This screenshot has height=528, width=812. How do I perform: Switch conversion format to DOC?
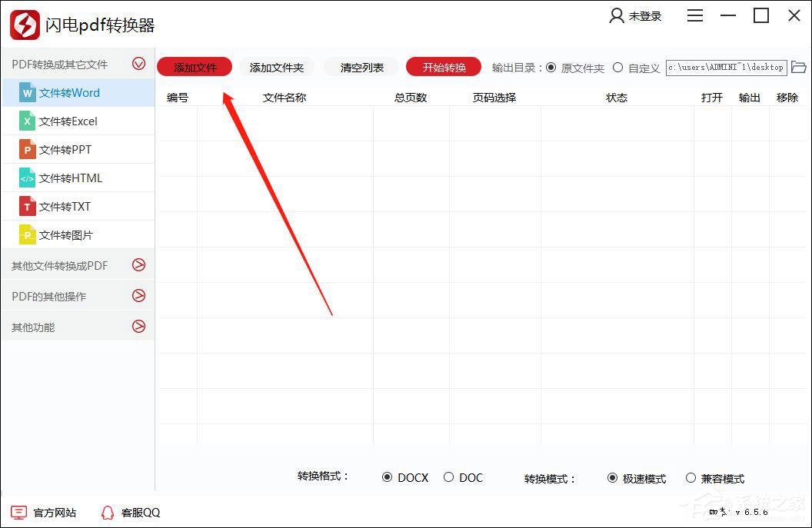(448, 477)
